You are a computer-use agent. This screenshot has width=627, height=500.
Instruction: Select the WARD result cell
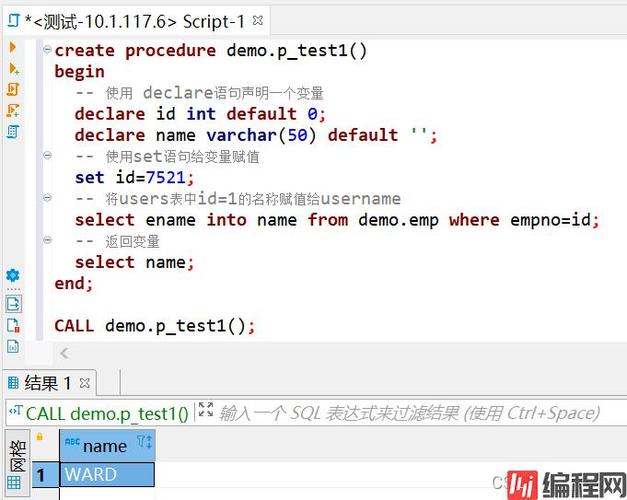(x=107, y=474)
